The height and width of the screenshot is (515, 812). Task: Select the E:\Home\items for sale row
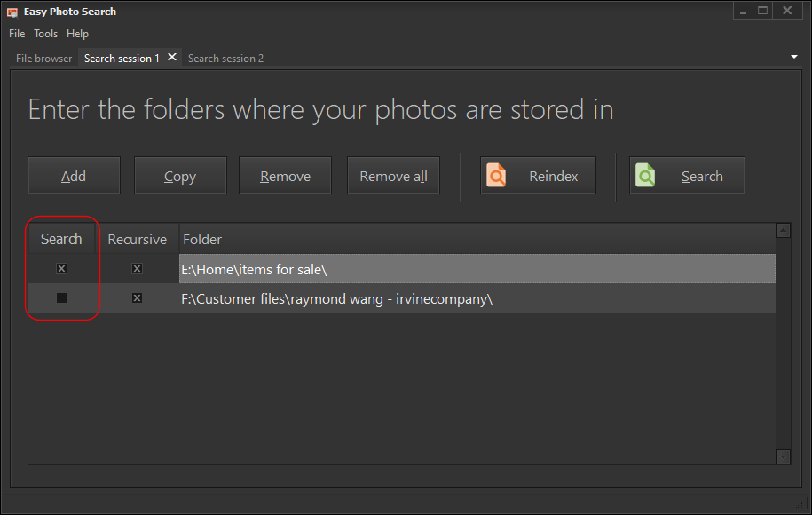pos(477,269)
